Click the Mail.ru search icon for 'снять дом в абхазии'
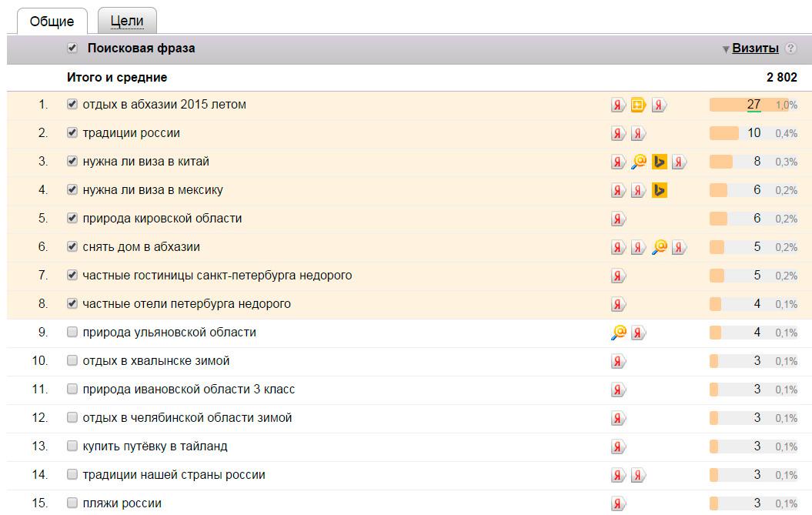 click(659, 247)
